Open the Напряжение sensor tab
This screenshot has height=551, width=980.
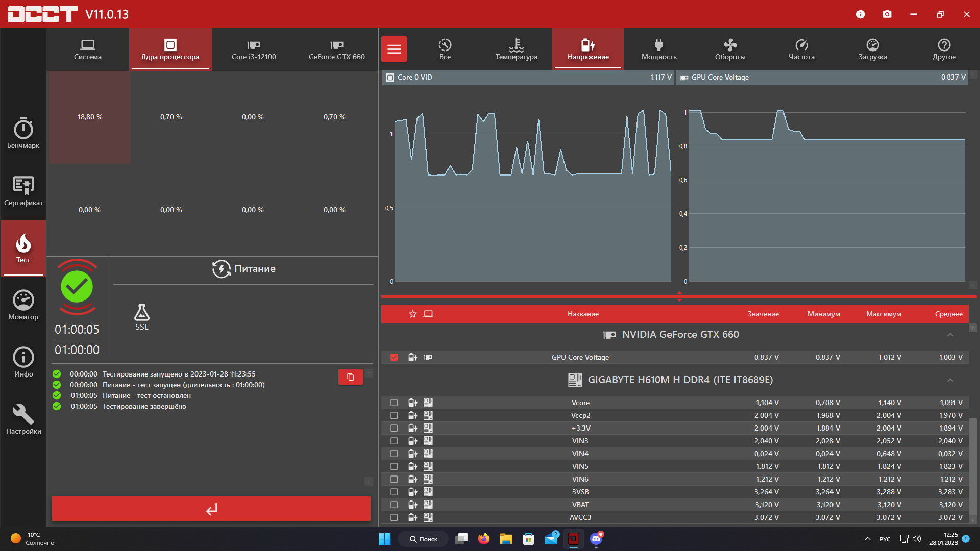pyautogui.click(x=588, y=49)
